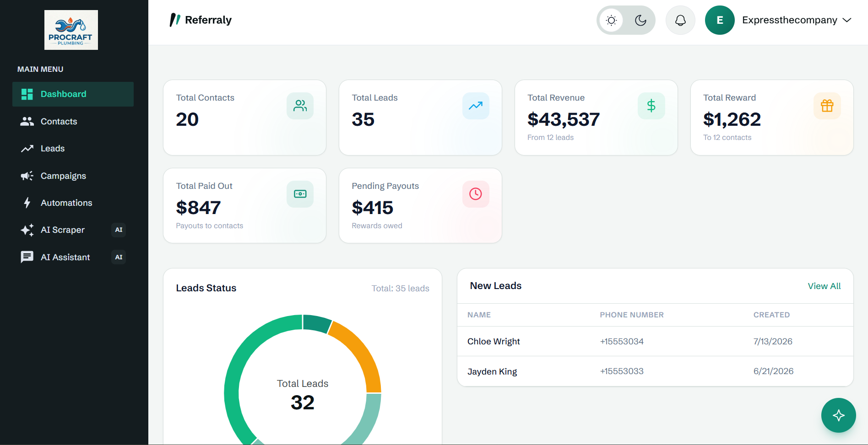Click the Referraly logo icon
868x445 pixels.
175,20
